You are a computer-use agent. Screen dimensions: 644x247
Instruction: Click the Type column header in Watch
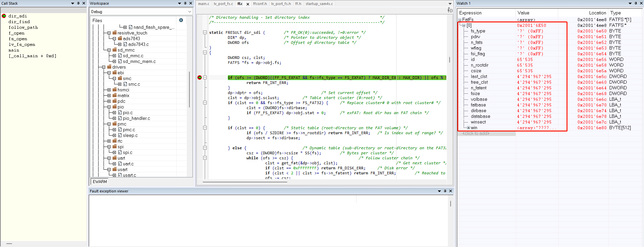coord(625,13)
